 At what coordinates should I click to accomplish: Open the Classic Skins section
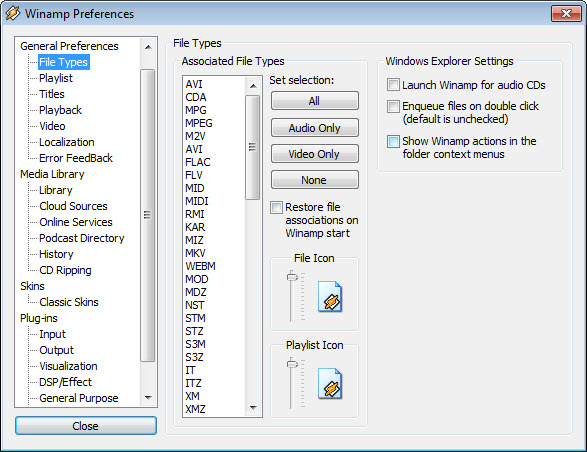coord(69,302)
